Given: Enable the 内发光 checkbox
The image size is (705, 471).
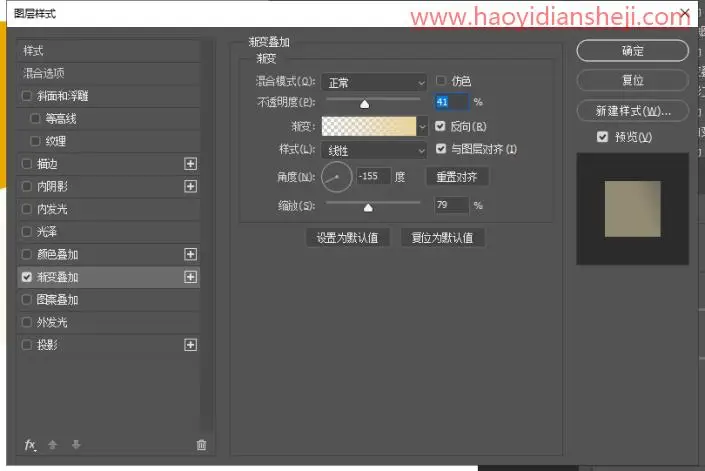Looking at the screenshot, I should [27, 209].
